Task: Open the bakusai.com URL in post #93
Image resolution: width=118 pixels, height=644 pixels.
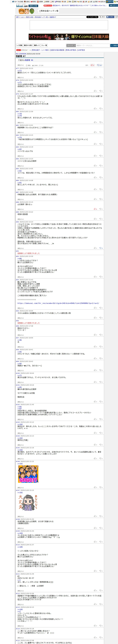Action: (58, 303)
